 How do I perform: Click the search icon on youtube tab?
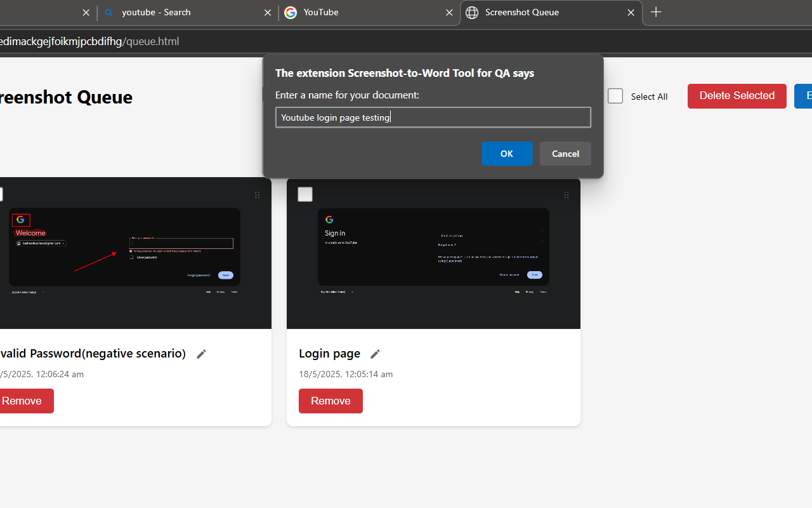pyautogui.click(x=109, y=13)
